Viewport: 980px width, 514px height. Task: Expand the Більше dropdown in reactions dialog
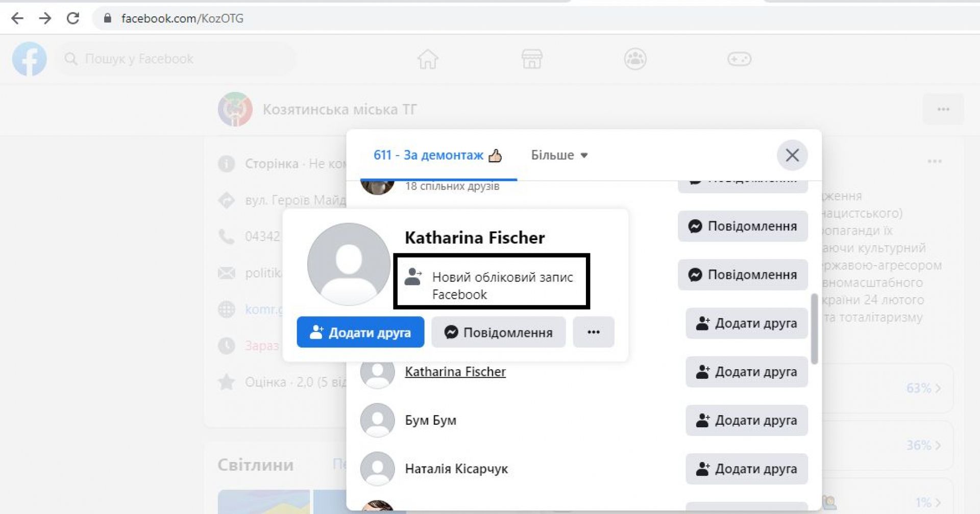[559, 155]
